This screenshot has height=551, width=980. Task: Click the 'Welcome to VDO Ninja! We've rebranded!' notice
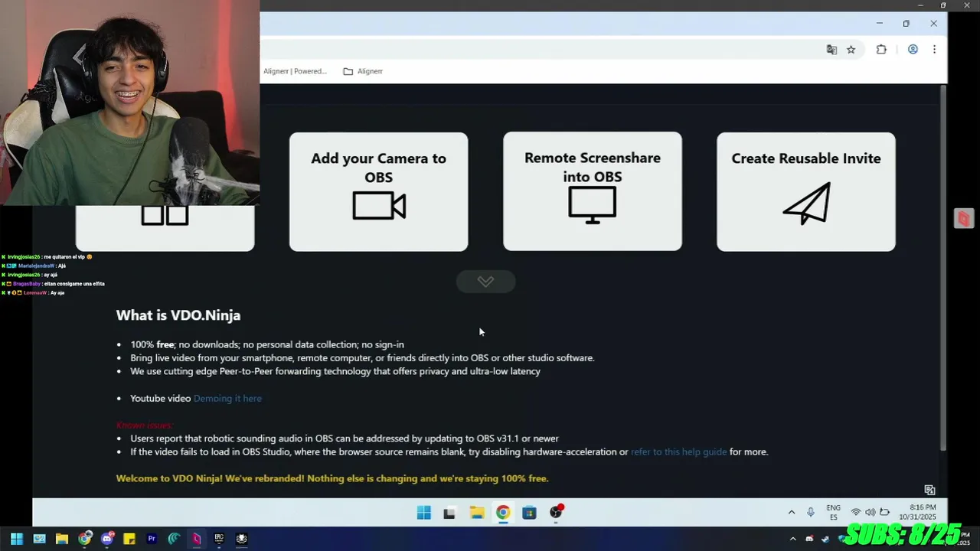click(332, 478)
